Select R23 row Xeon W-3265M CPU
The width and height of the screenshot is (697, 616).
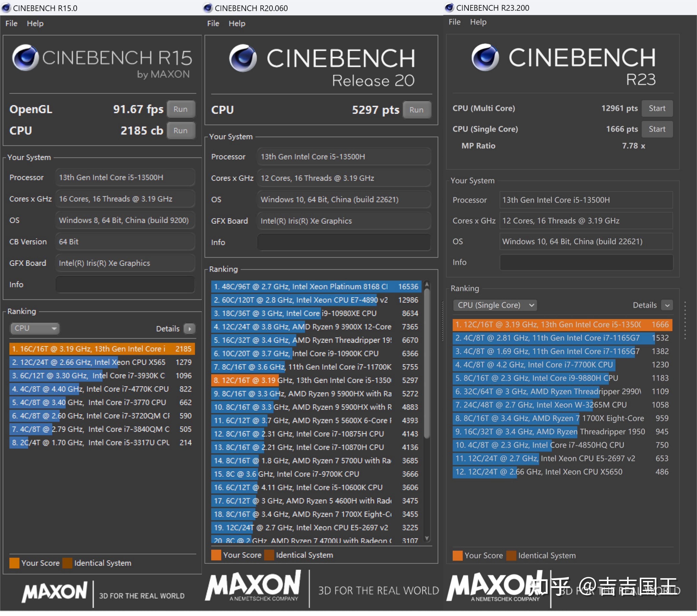(x=563, y=405)
